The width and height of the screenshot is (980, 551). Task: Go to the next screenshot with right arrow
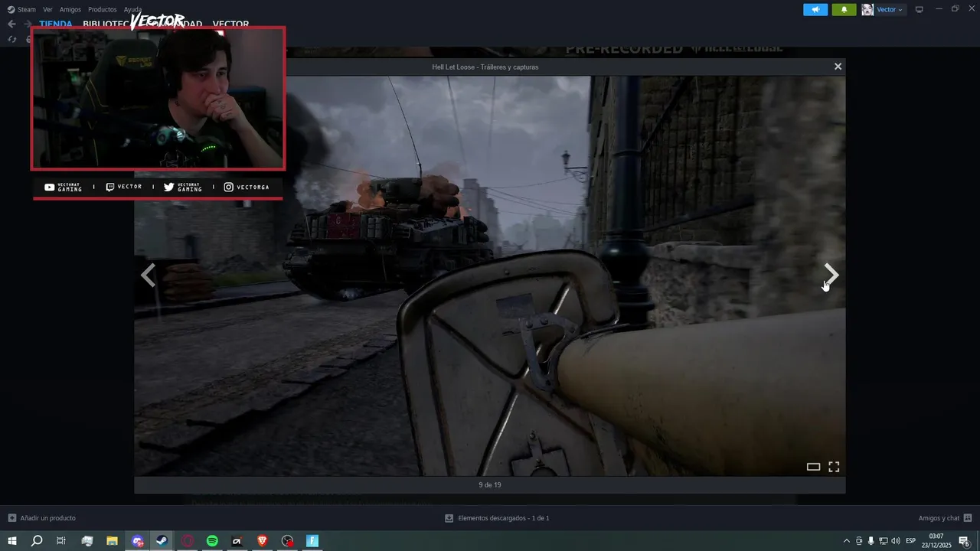click(831, 275)
